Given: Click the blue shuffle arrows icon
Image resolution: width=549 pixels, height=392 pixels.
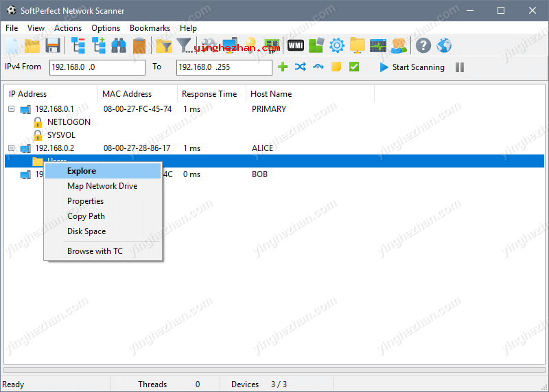Looking at the screenshot, I should 301,67.
